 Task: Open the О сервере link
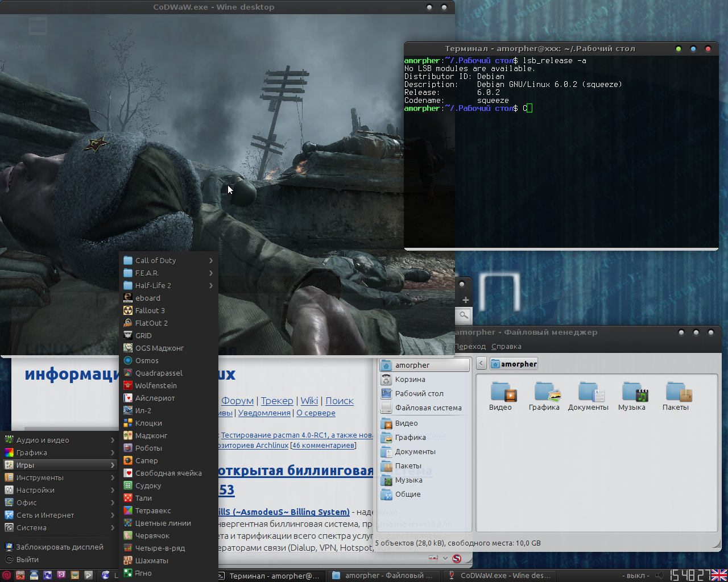[316, 413]
